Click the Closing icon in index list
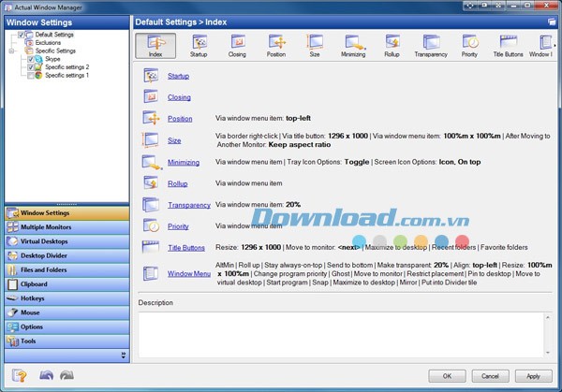 point(151,97)
